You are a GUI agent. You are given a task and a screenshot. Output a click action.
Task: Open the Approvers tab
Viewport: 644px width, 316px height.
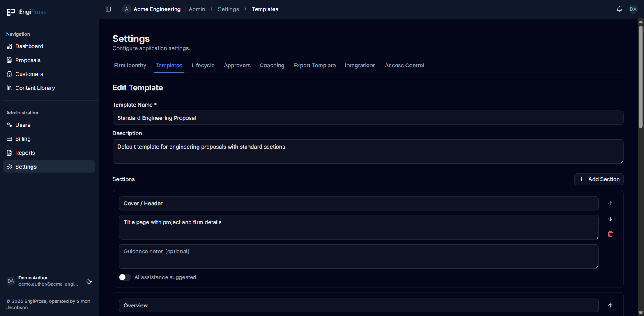pos(237,66)
